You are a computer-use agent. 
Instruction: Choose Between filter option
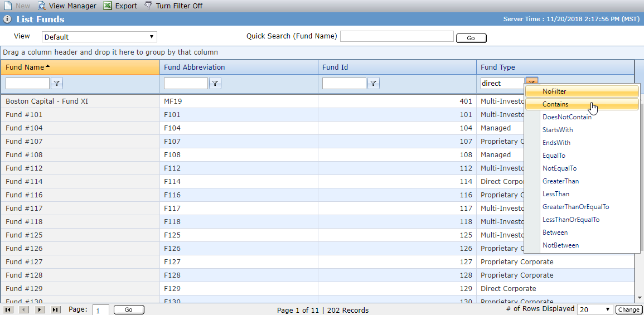pyautogui.click(x=582, y=232)
